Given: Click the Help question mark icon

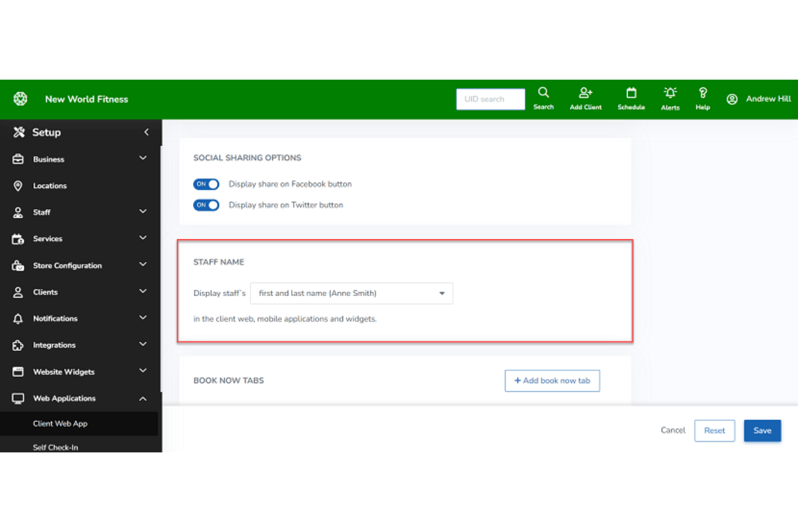Looking at the screenshot, I should click(x=703, y=93).
